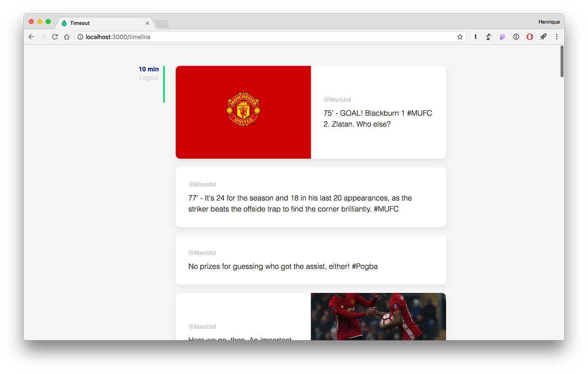Viewport: 588px width, 374px height.
Task: View site information icon in address bar
Action: (80, 37)
